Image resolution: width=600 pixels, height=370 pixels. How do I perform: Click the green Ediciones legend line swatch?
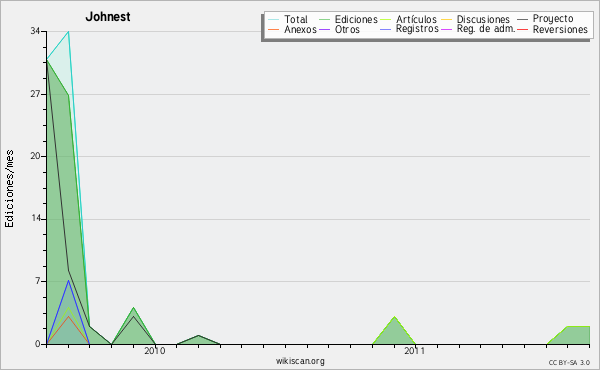[x=324, y=20]
